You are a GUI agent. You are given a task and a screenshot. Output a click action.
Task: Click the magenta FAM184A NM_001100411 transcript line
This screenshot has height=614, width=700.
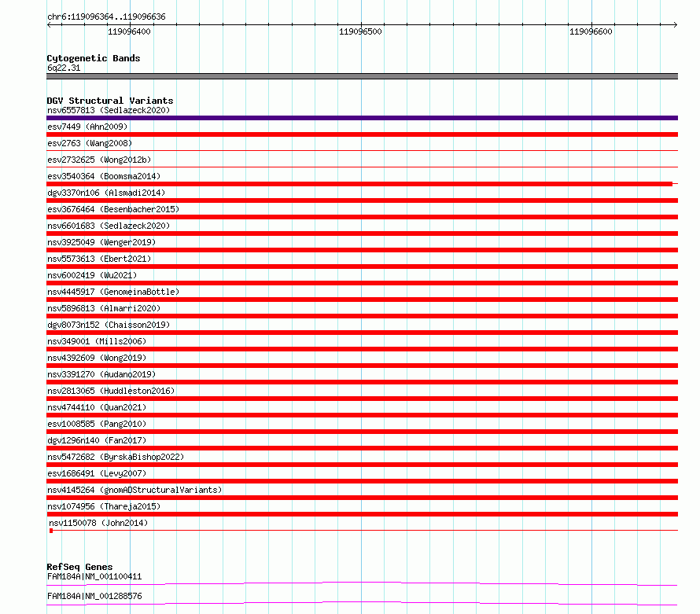click(362, 583)
